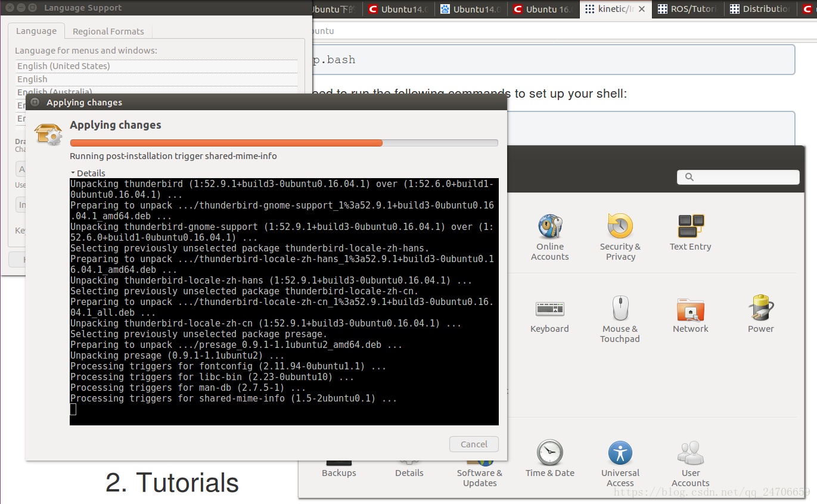The height and width of the screenshot is (504, 817).
Task: Collapse the Details section
Action: (x=88, y=173)
